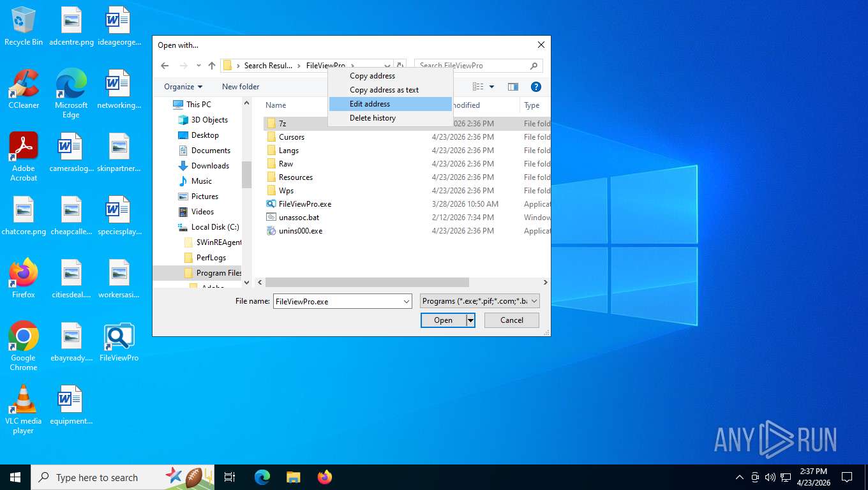The image size is (868, 490).
Task: Select unins000.exe file
Action: (300, 231)
